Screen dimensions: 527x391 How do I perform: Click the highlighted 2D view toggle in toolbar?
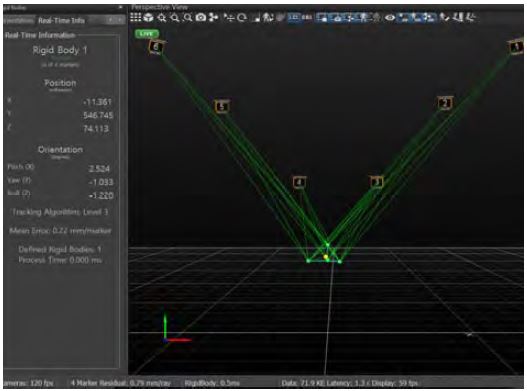294,17
